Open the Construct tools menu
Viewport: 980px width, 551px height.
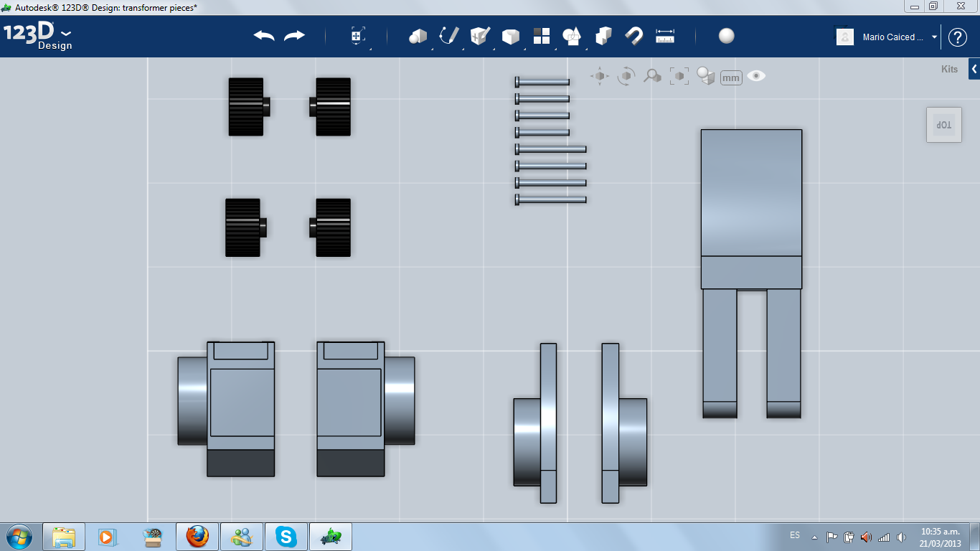480,36
